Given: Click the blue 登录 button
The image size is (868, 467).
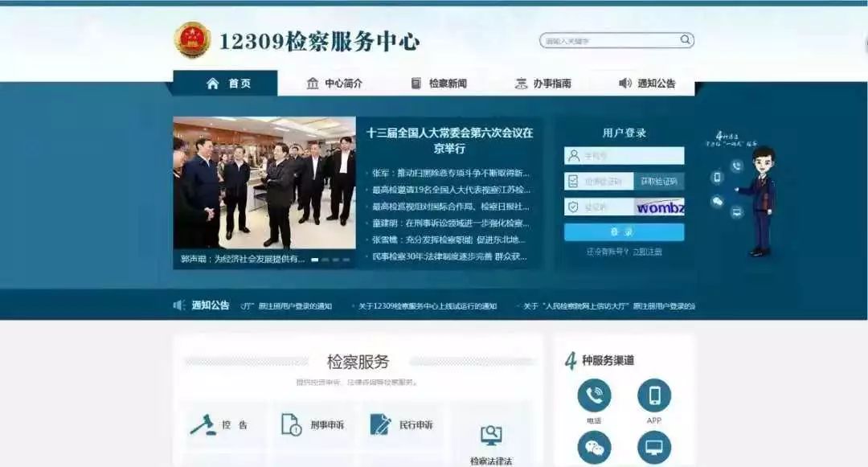Looking at the screenshot, I should (x=624, y=231).
